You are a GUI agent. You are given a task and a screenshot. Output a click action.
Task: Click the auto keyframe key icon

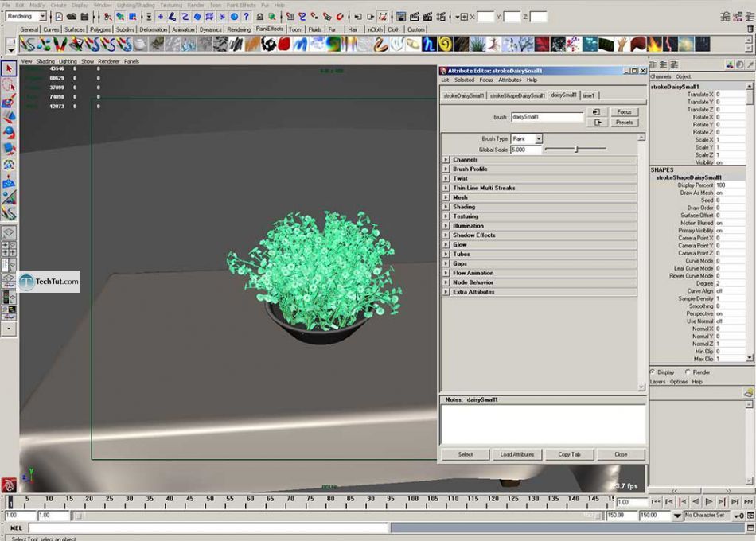click(x=738, y=516)
